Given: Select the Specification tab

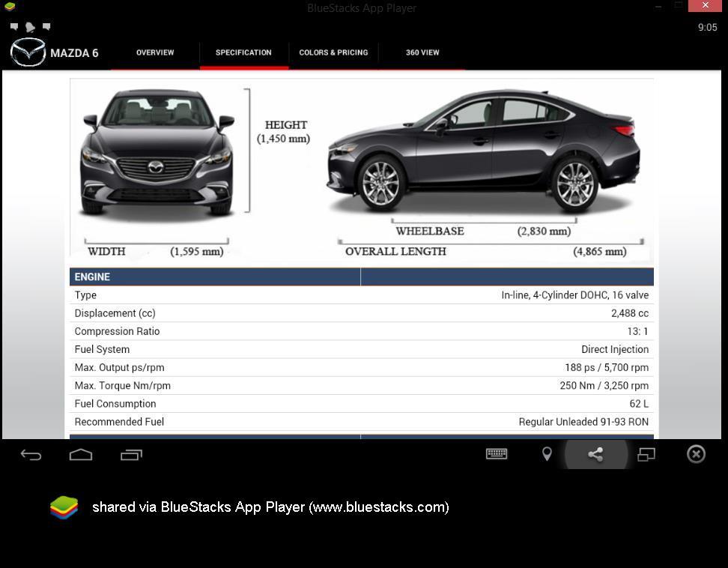Looking at the screenshot, I should click(243, 52).
